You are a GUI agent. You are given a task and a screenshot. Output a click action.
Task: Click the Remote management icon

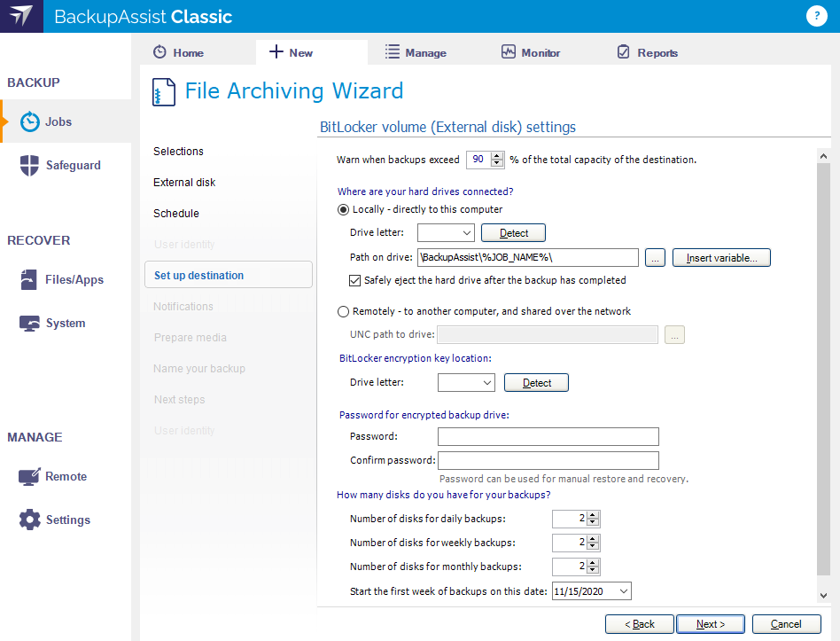(x=29, y=476)
